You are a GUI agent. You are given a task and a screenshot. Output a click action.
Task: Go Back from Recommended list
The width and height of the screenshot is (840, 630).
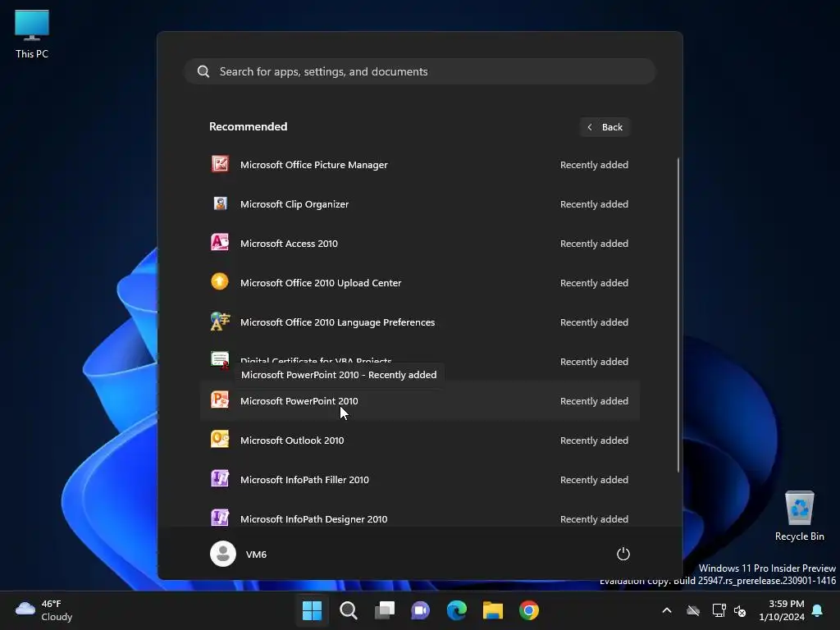(x=605, y=127)
